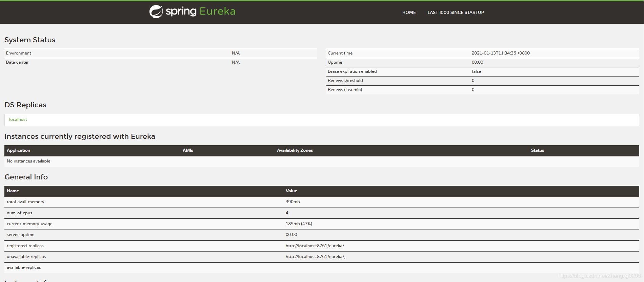Screen dimensions: 644x282
Task: Select the current-memory-usage row name
Action: click(29, 224)
